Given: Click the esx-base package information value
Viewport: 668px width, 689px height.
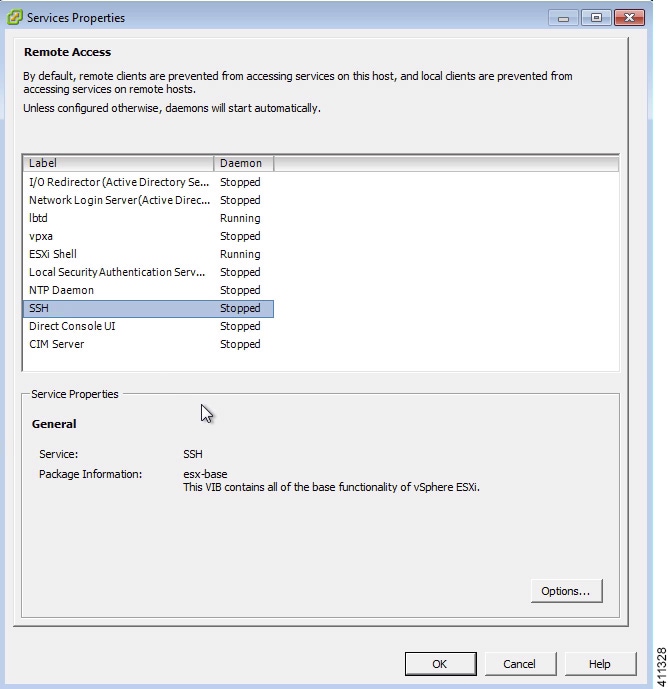Looking at the screenshot, I should pos(205,474).
